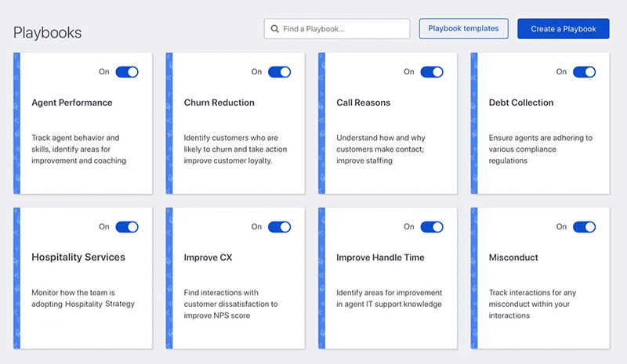Toggle off the Call Reasons playbook
627x364 pixels.
coord(432,72)
